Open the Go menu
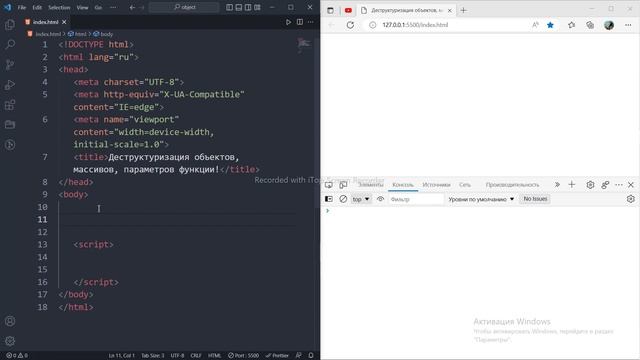Viewport: 640px width, 360px height. (98, 7)
